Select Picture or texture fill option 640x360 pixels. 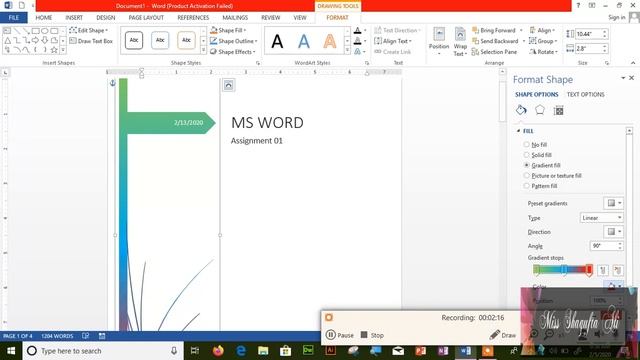click(x=553, y=176)
